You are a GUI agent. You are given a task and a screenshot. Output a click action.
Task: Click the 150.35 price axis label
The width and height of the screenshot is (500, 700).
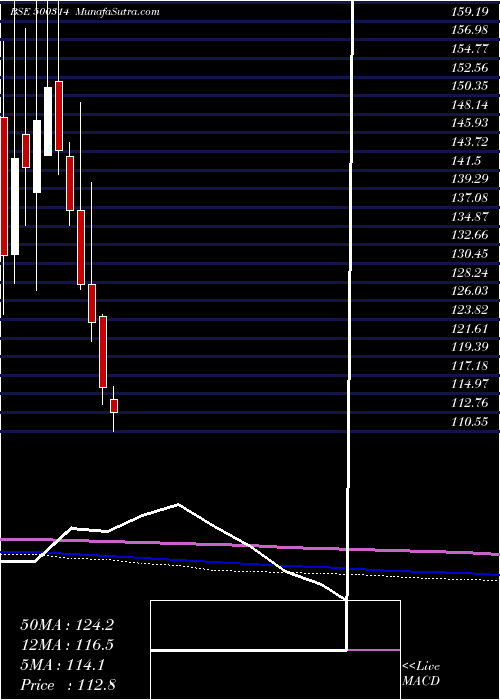pyautogui.click(x=471, y=86)
